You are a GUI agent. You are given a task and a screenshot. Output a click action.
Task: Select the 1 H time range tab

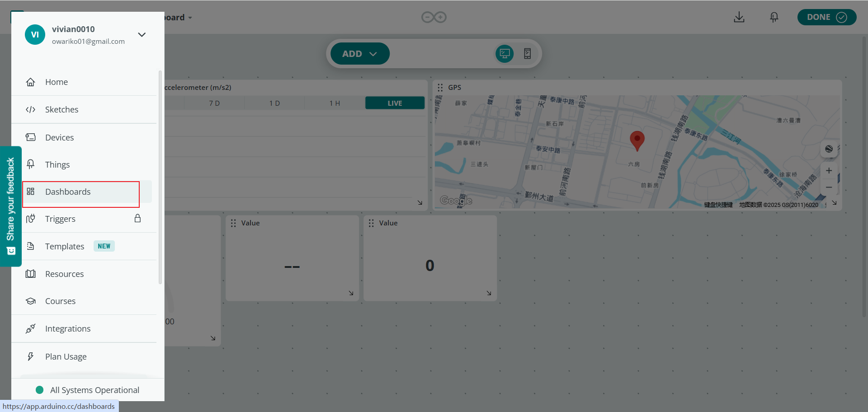pos(335,103)
